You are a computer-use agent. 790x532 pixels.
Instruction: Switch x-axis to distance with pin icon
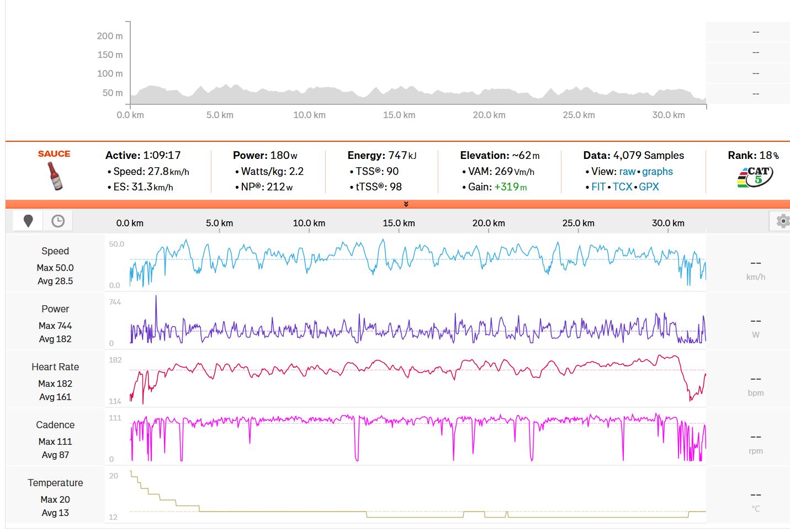point(28,221)
